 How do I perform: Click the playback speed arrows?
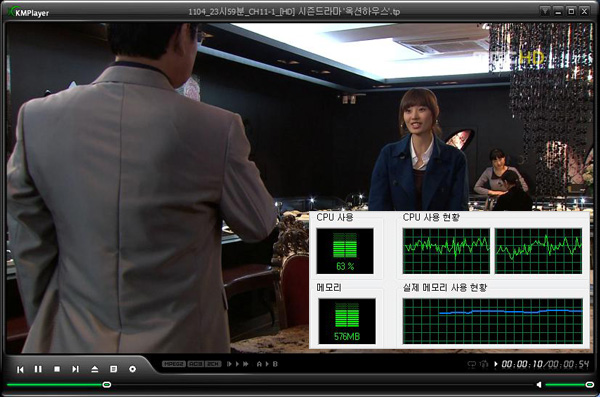(238, 364)
